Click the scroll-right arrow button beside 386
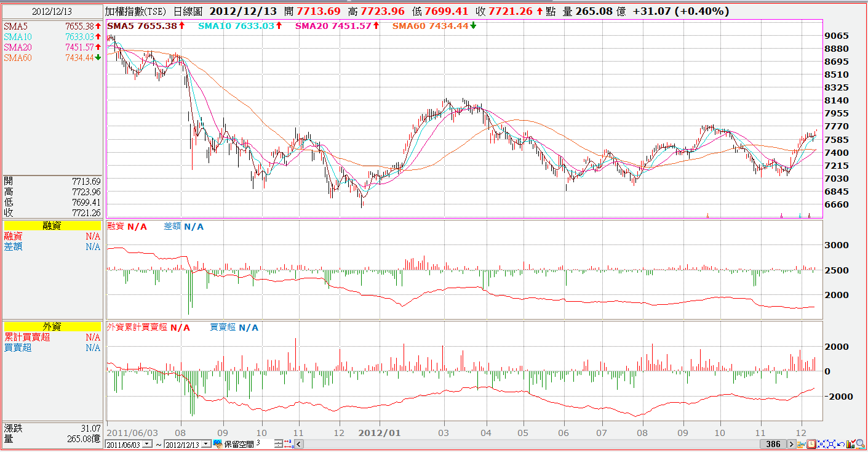 tap(793, 444)
